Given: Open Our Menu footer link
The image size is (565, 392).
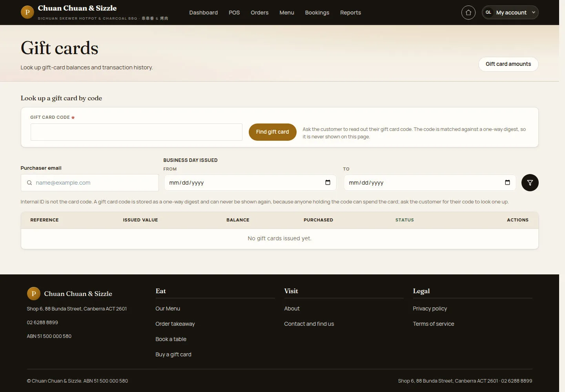Looking at the screenshot, I should [x=168, y=309].
